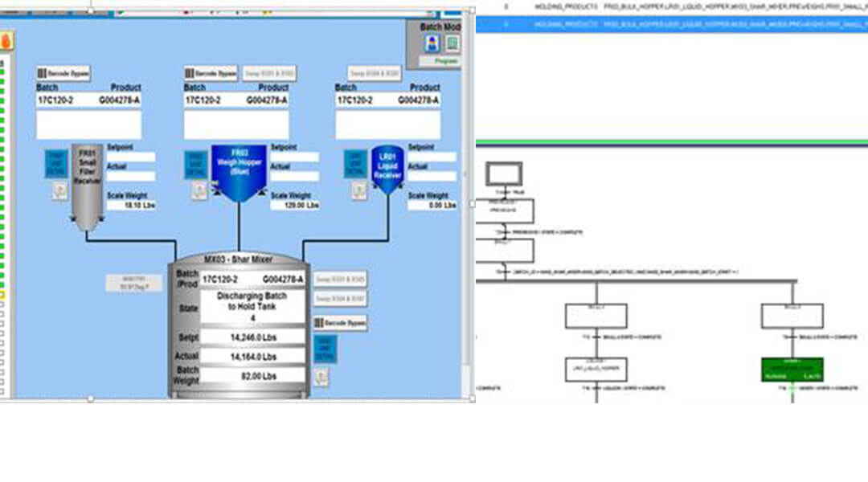Select the green icon under Batch Mode
The width and height of the screenshot is (868, 482).
[x=452, y=43]
